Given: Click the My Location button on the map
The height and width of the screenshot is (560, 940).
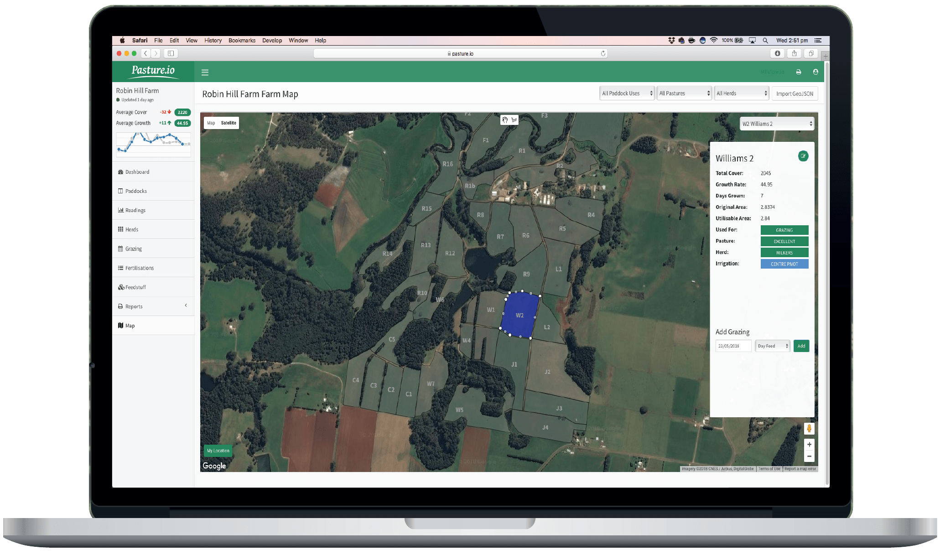Looking at the screenshot, I should coord(218,451).
